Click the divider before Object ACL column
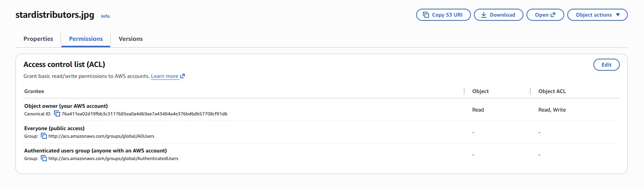The image size is (644, 188). point(530,91)
